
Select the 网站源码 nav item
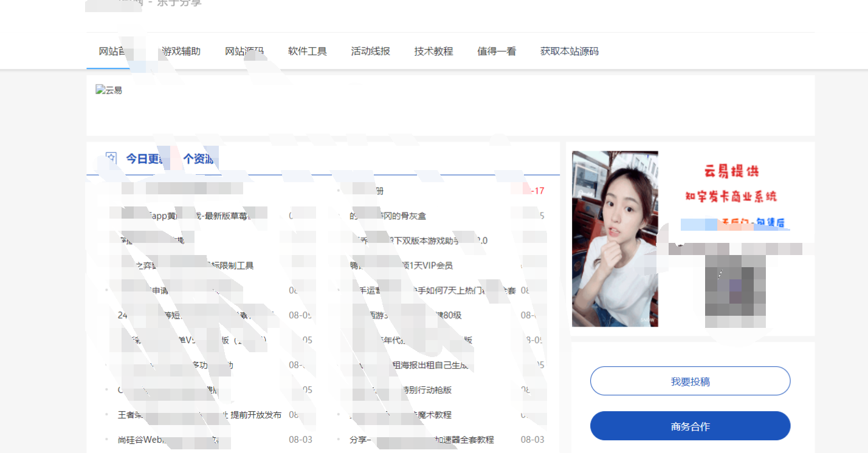(x=243, y=52)
